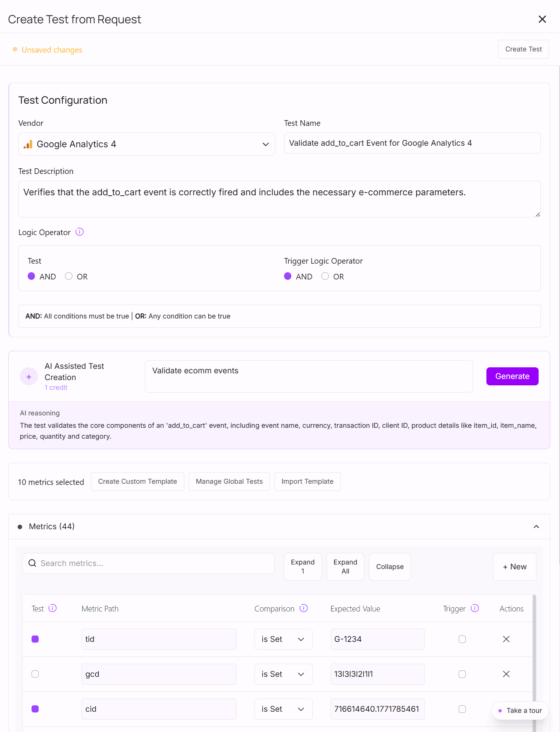560x732 pixels.
Task: Collapse the Metrics (44) section
Action: (x=536, y=527)
